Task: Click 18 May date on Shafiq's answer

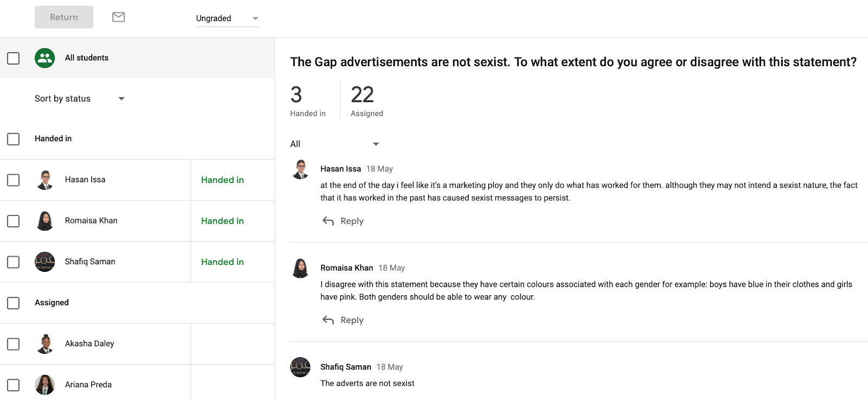Action: (390, 367)
